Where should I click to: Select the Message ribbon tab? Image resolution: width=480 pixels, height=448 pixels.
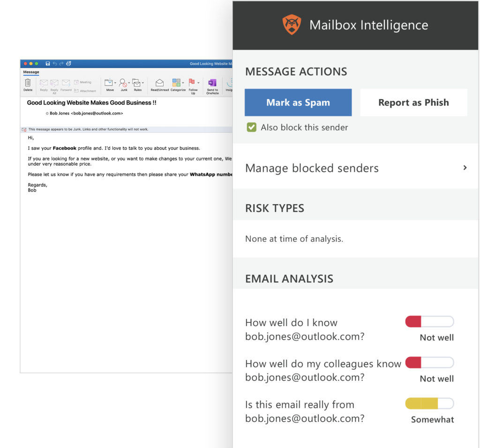click(x=31, y=72)
